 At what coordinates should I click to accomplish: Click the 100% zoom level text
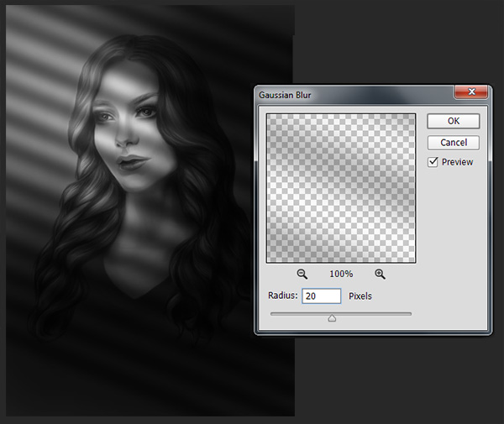click(x=341, y=274)
